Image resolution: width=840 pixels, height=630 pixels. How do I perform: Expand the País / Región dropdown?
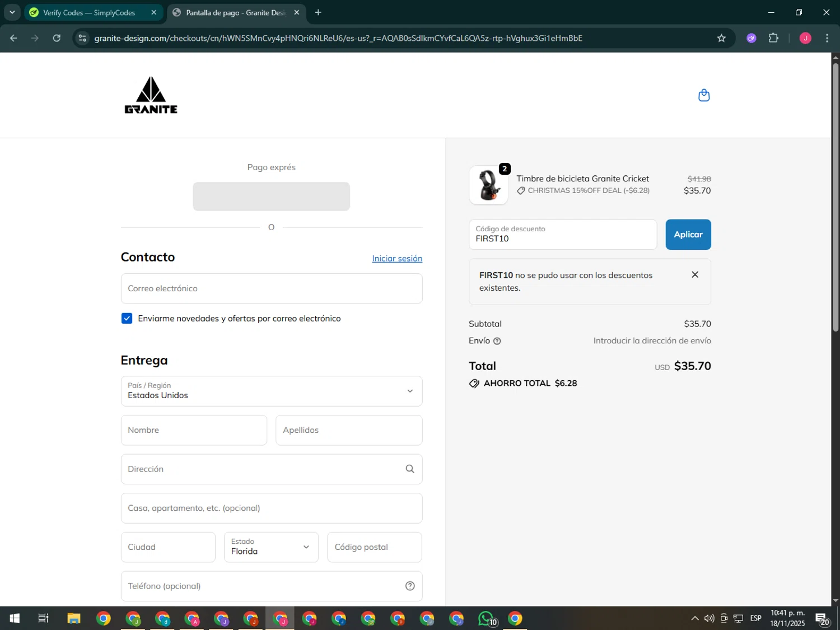pos(272,391)
